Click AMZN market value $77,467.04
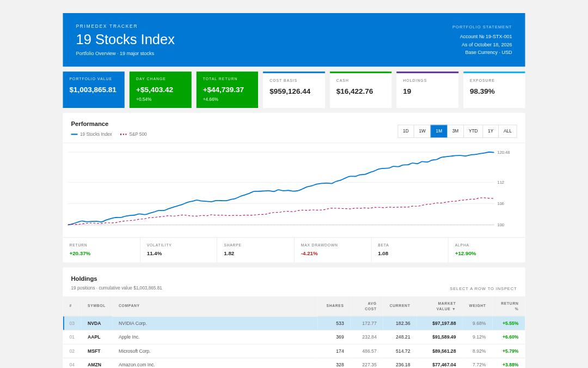The height and width of the screenshot is (368, 588). point(444,365)
